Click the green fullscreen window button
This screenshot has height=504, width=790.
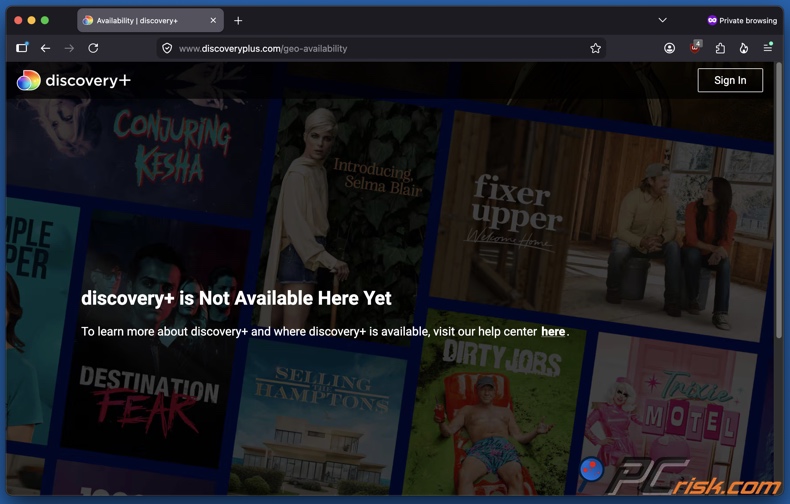pyautogui.click(x=45, y=20)
